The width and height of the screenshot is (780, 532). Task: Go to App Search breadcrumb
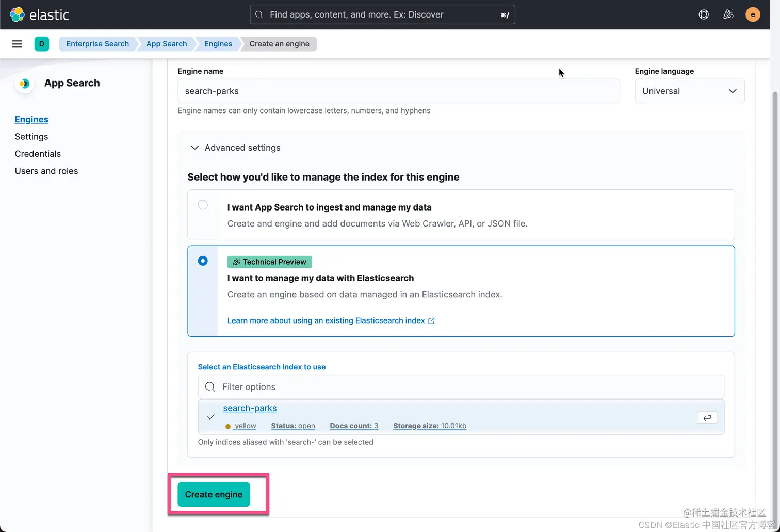[167, 44]
